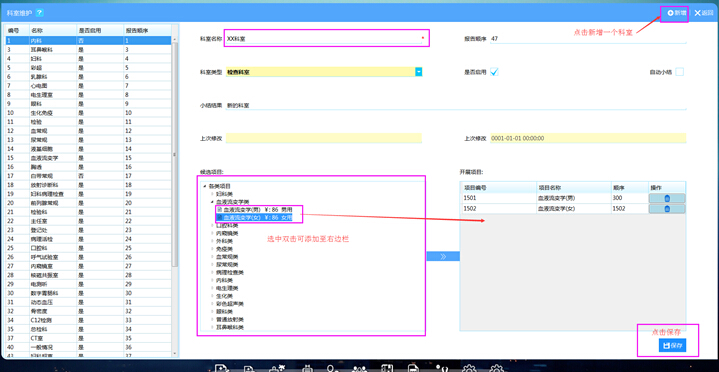Image resolution: width=719 pixels, height=372 pixels.
Task: Click the 是否启用 column header
Action: [100, 30]
